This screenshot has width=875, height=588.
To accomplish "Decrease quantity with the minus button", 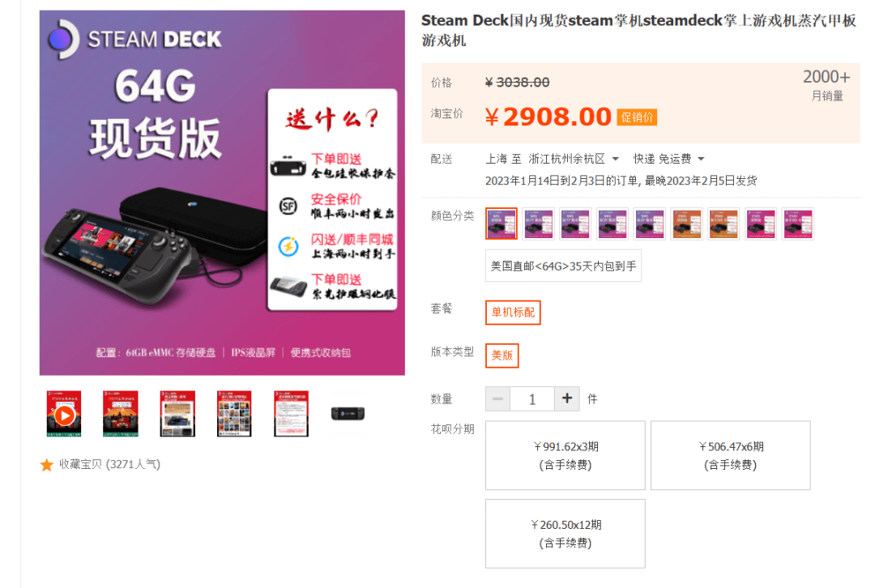I will (x=497, y=398).
